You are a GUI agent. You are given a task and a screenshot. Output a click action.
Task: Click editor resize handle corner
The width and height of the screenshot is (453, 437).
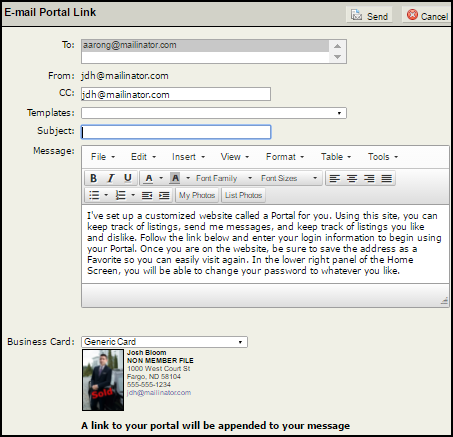coord(444,301)
